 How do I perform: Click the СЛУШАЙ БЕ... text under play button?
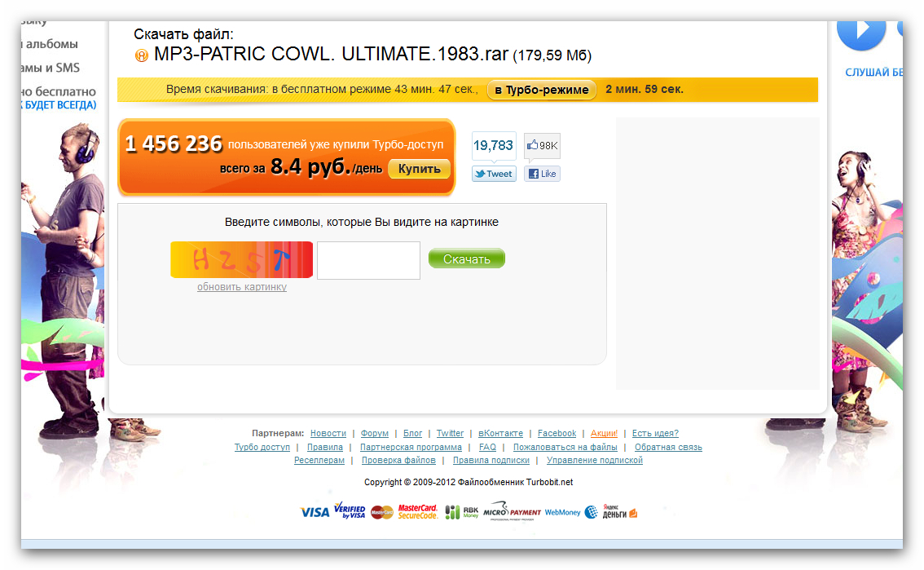pos(874,73)
